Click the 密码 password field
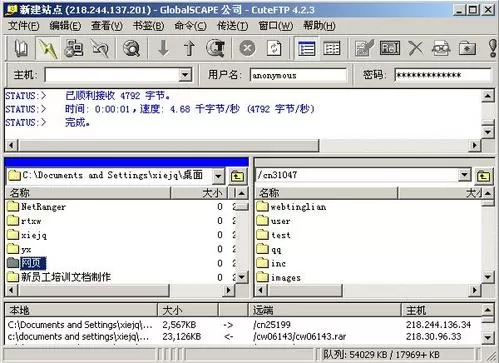Image resolution: width=499 pixels, height=363 pixels. coord(442,75)
